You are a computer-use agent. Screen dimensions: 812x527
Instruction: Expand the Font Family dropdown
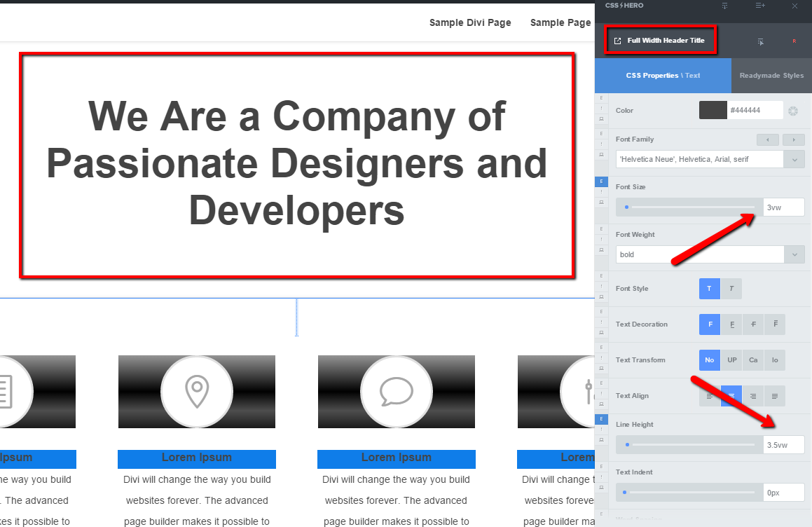pos(794,160)
